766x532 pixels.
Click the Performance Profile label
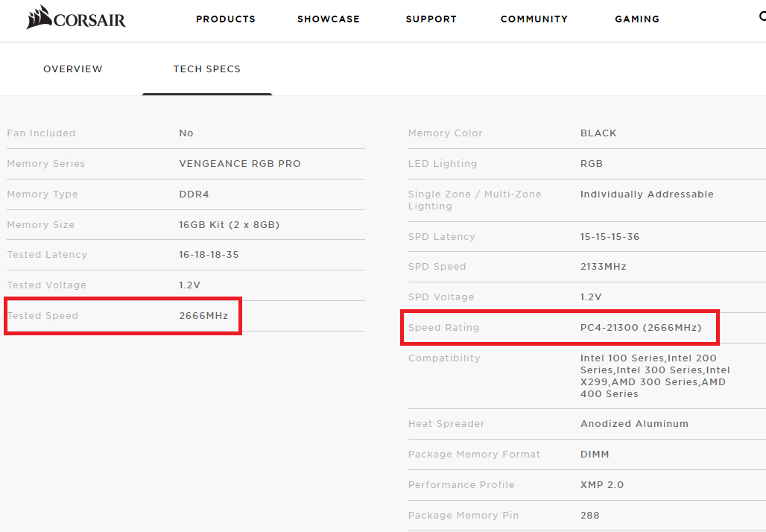[x=461, y=484]
